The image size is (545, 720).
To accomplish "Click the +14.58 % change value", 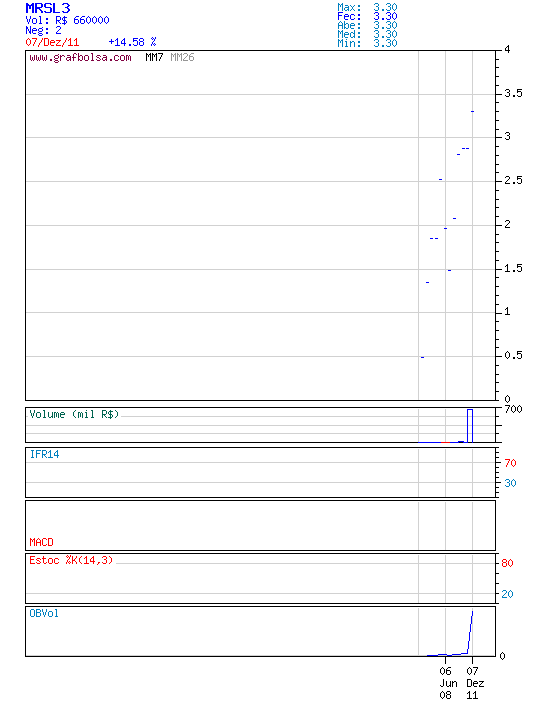I will (132, 42).
